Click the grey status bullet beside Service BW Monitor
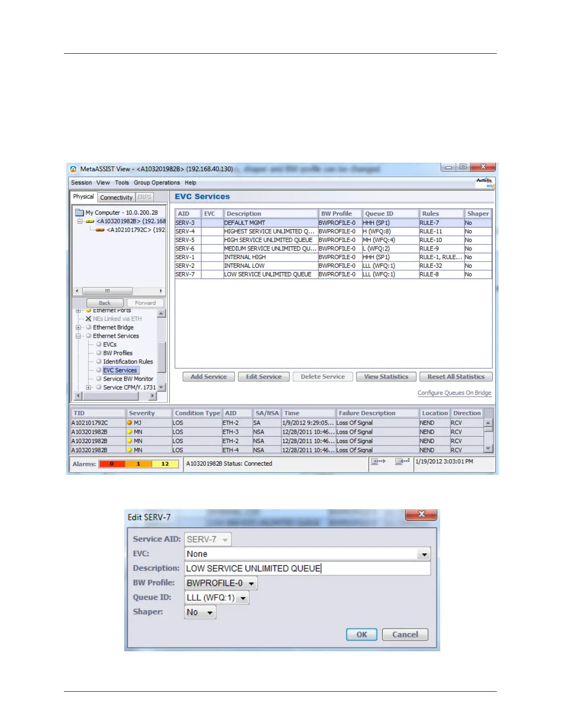Image resolution: width=563 pixels, height=728 pixels. 98,379
